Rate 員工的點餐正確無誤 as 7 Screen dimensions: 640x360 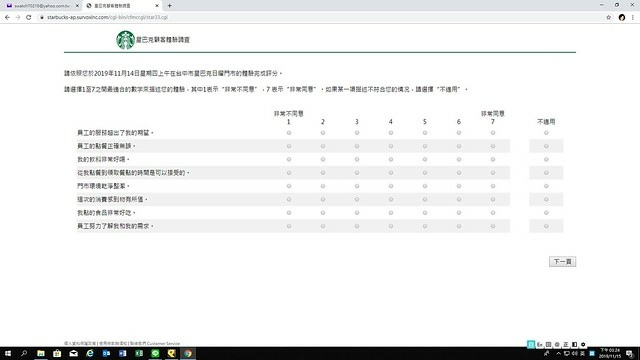(x=493, y=146)
